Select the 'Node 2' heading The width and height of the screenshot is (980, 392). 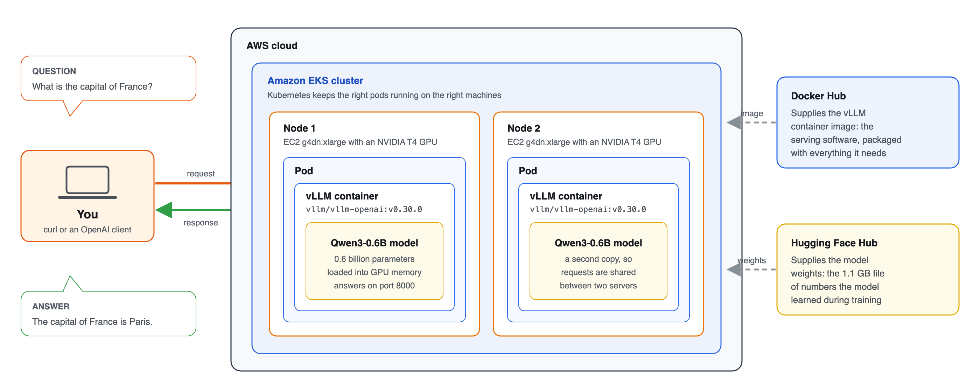pyautogui.click(x=524, y=128)
